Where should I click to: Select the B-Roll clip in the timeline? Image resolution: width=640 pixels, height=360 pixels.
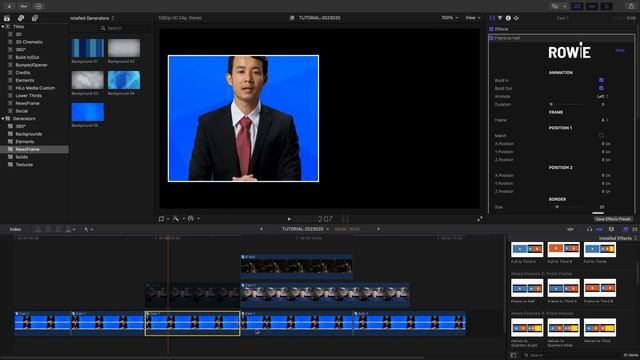[x=296, y=266]
